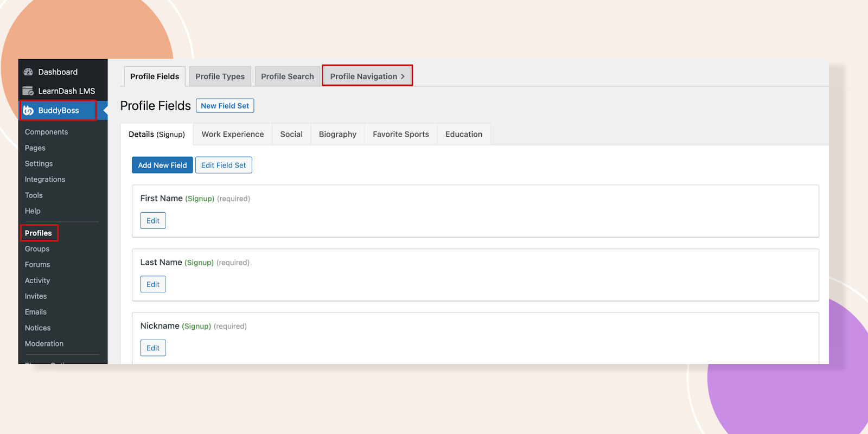
Task: Switch to Profile Navigation tab
Action: (x=367, y=76)
